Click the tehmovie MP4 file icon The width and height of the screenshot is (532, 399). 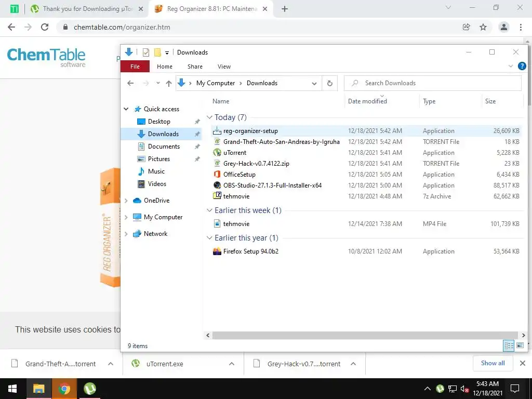point(217,223)
